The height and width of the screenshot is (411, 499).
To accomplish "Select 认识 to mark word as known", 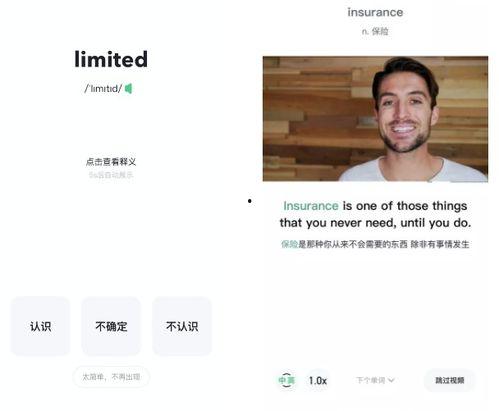I will coord(40,326).
